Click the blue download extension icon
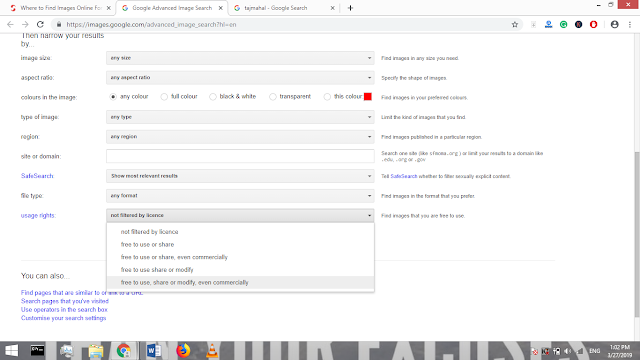The height and width of the screenshot is (360, 640). coord(548,24)
